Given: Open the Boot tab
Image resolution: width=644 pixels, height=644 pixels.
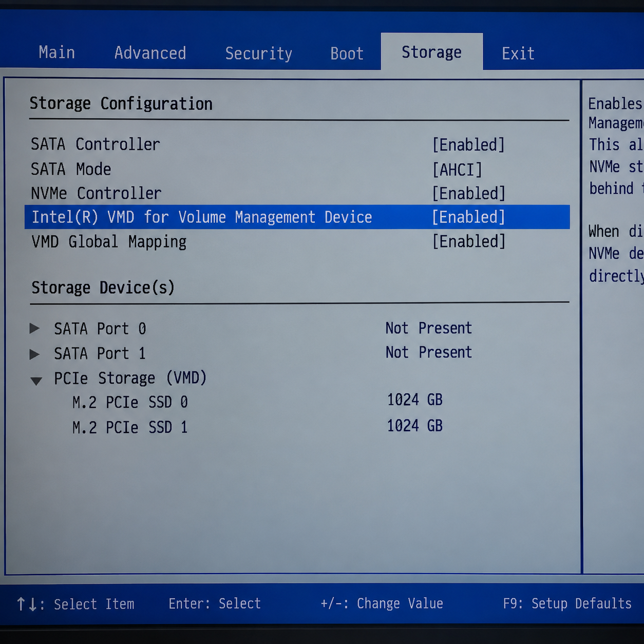Looking at the screenshot, I should [x=347, y=53].
